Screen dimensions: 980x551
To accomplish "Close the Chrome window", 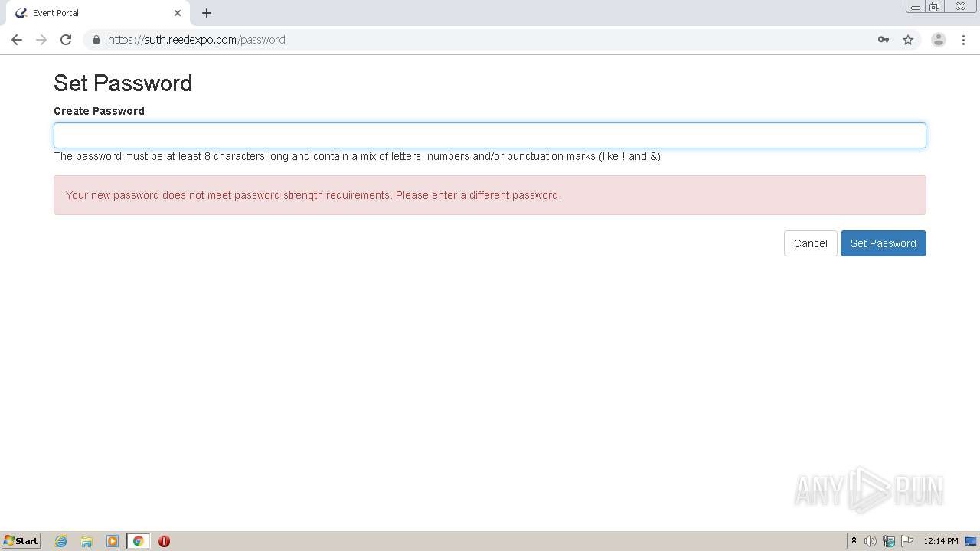I will tap(960, 7).
